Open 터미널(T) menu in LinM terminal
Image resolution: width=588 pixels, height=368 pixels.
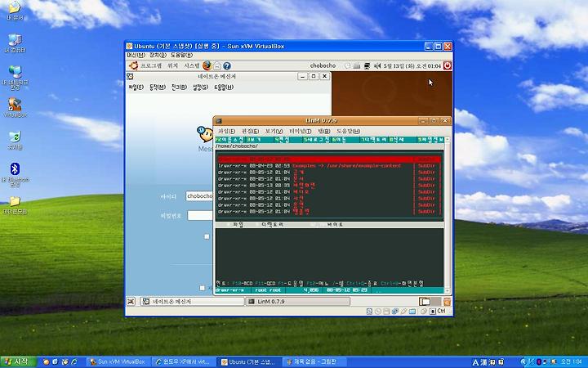tap(300, 131)
